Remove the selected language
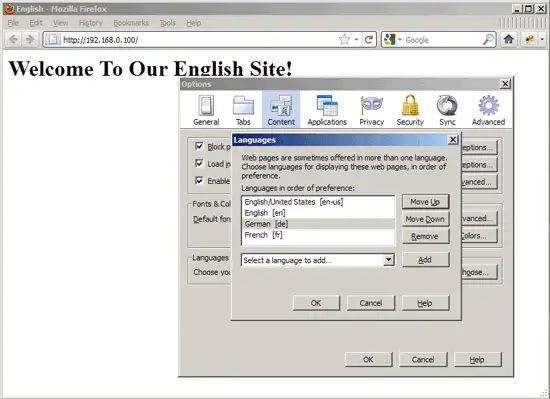This screenshot has width=550, height=399. click(425, 236)
